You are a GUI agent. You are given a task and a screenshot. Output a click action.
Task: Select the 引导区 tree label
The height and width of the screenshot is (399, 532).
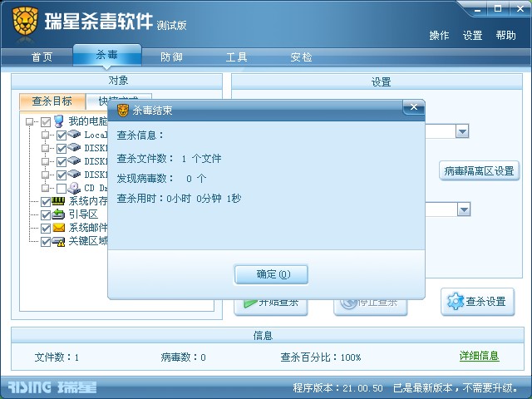(x=83, y=214)
